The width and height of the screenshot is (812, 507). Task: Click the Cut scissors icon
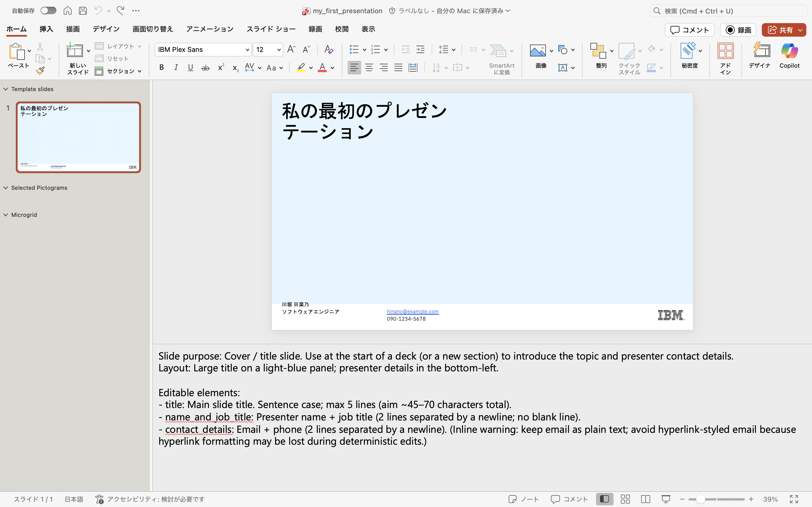(40, 46)
